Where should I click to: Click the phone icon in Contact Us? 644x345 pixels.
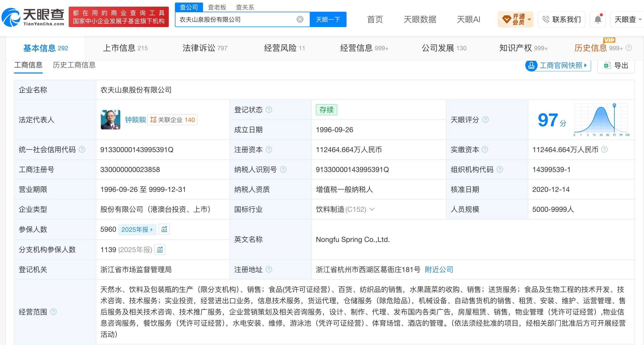click(546, 19)
